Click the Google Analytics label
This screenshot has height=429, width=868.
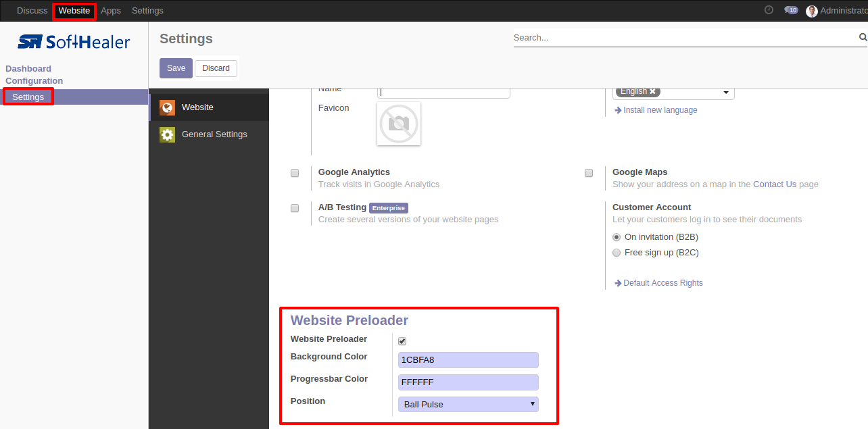point(354,172)
